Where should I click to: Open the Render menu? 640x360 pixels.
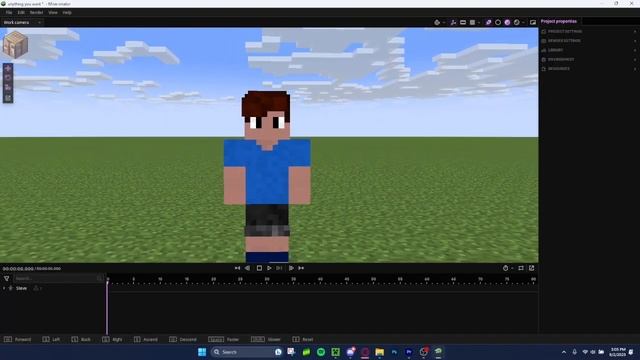[x=36, y=13]
